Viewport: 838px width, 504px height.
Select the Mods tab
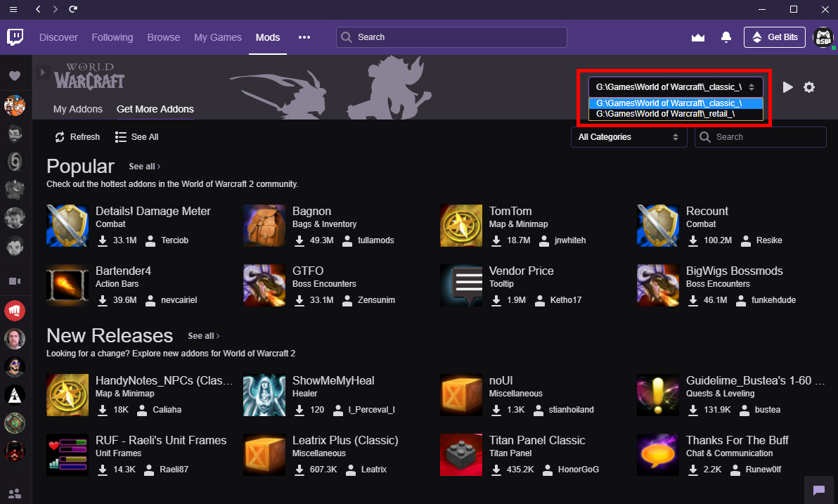[268, 37]
